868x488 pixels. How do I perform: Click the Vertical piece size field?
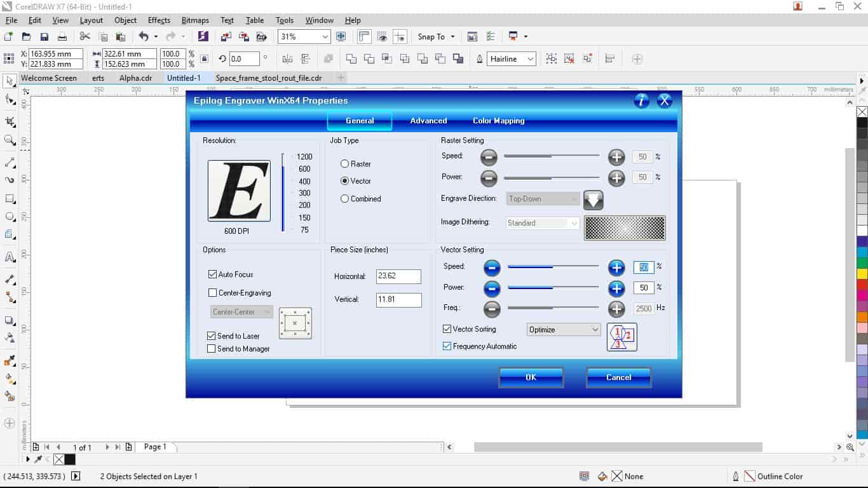point(398,300)
